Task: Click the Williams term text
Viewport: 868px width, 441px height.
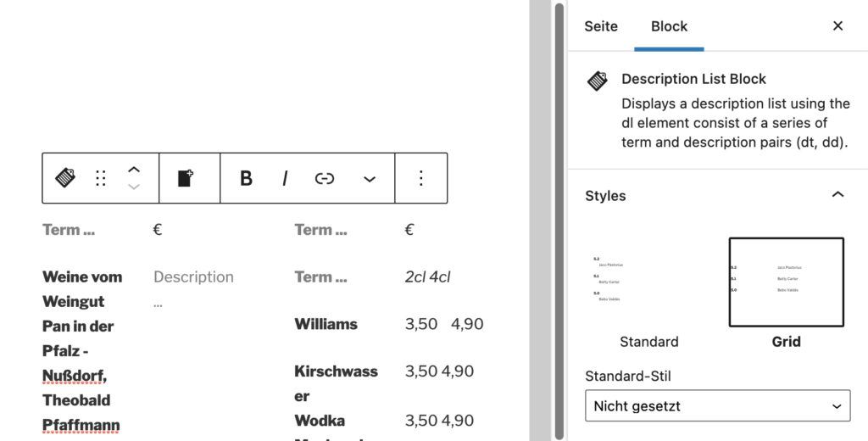Action: point(325,324)
